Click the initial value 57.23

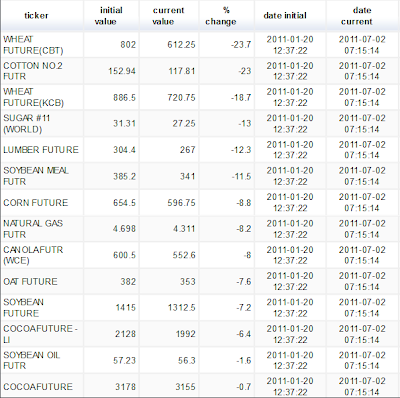tap(124, 360)
